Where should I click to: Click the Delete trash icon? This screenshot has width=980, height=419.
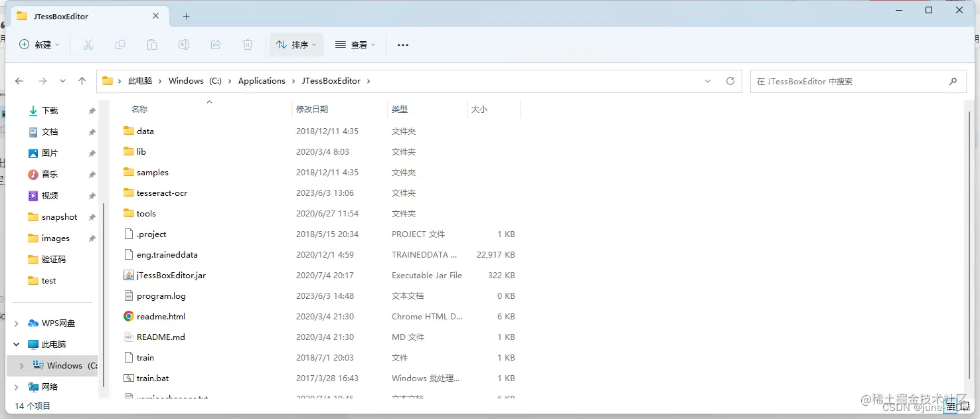pyautogui.click(x=248, y=44)
